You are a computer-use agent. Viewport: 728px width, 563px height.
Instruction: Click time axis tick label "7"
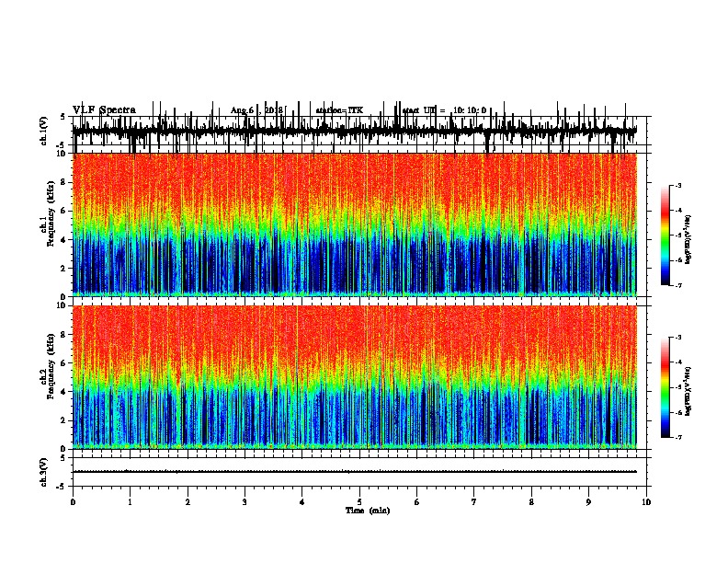pyautogui.click(x=474, y=502)
